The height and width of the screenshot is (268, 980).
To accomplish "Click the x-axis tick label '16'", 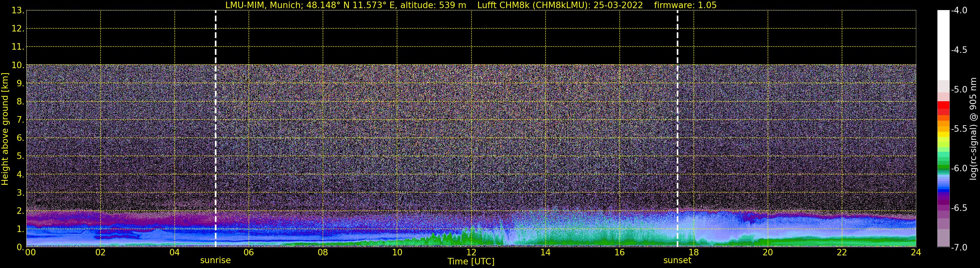I will [620, 252].
